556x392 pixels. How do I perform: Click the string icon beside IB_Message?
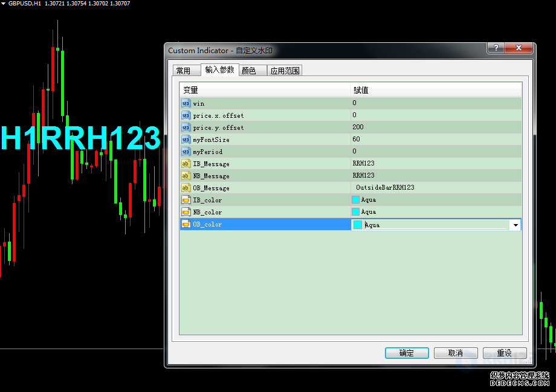[x=186, y=164]
